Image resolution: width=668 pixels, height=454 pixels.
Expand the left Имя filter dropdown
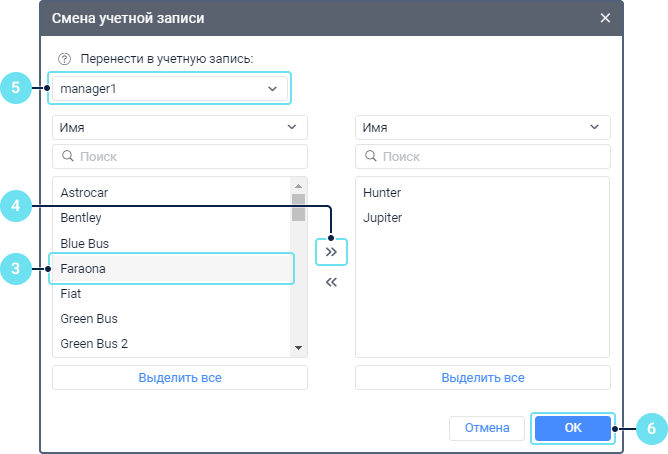180,128
